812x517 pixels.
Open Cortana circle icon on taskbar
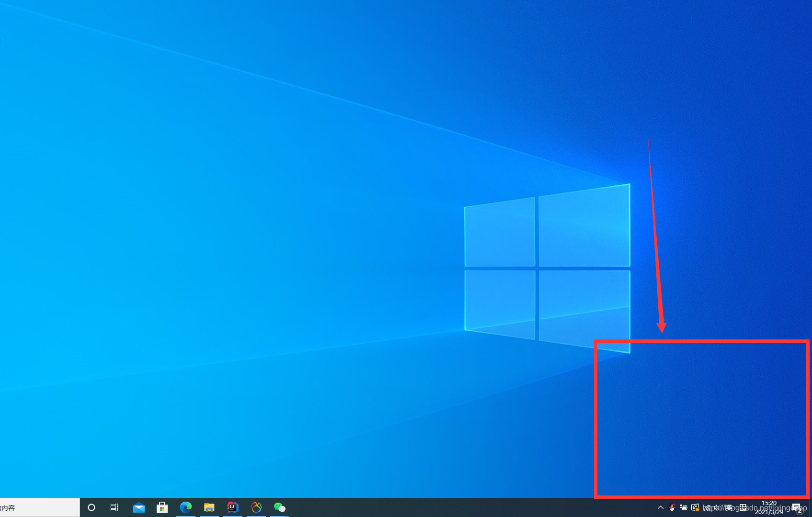(91, 507)
